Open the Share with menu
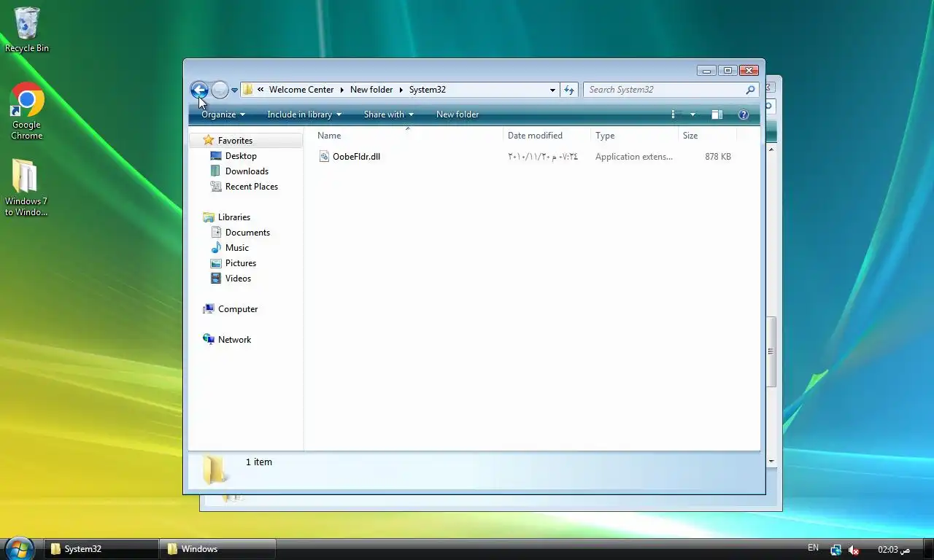This screenshot has height=560, width=934. click(389, 114)
